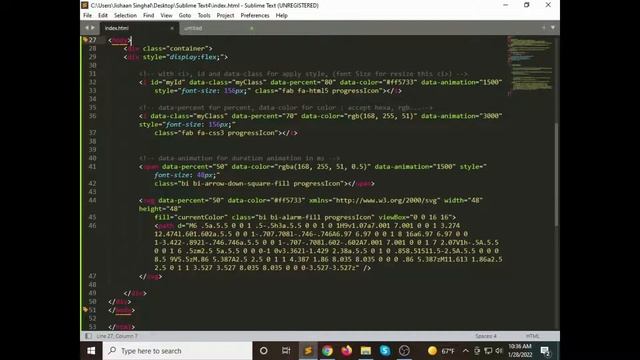Image resolution: width=640 pixels, height=360 pixels.
Task: Open the volume control tray icon
Action: pyautogui.click(x=499, y=351)
